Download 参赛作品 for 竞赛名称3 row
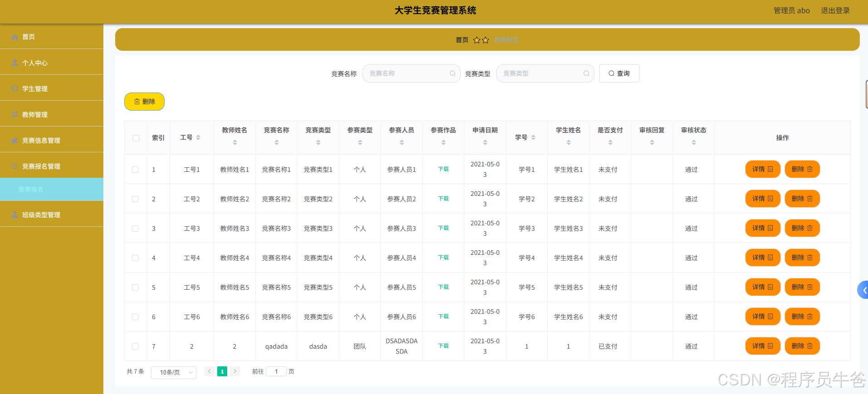The width and height of the screenshot is (868, 394). click(x=444, y=228)
